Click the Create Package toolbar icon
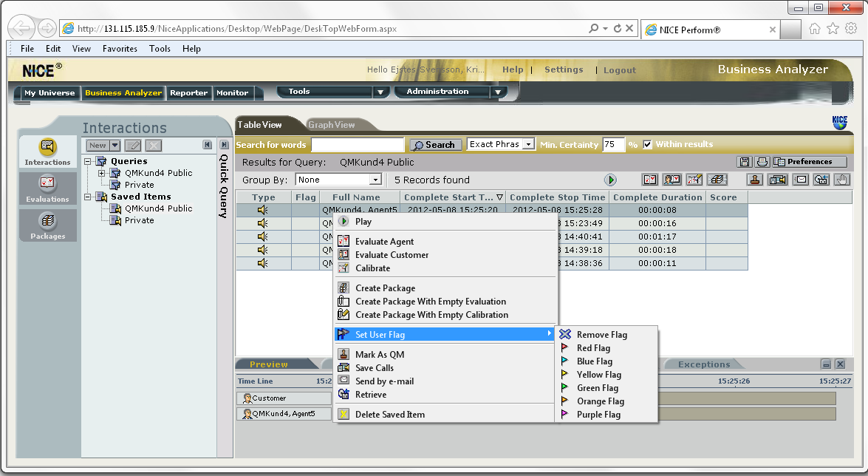Viewport: 868px width, 476px height. pos(717,180)
